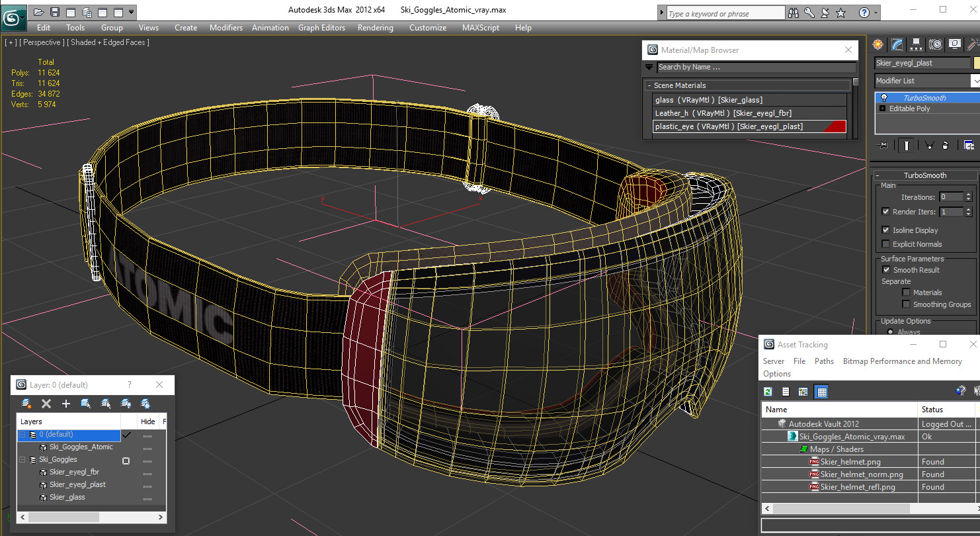Click the Perspective viewport label
This screenshot has width=980, height=536.
tap(42, 42)
